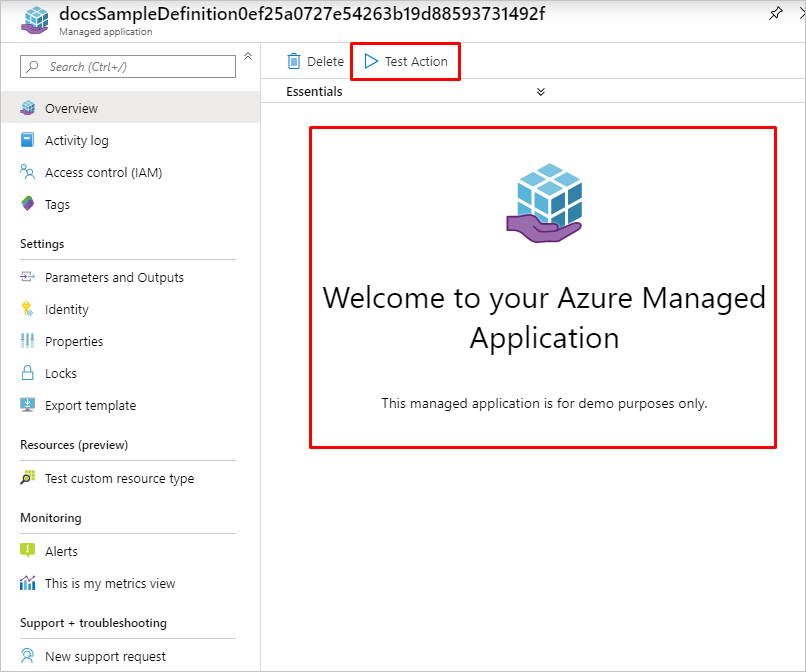Open the Properties pane
The width and height of the screenshot is (806, 672).
click(x=75, y=341)
